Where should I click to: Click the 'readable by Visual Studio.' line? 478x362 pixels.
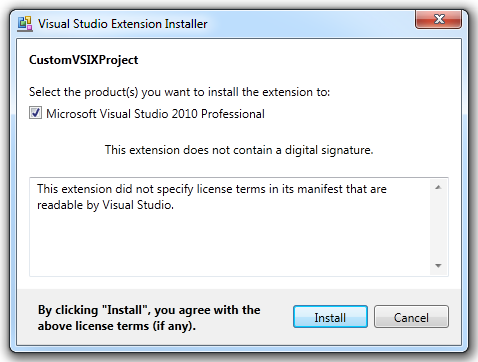coord(105,205)
